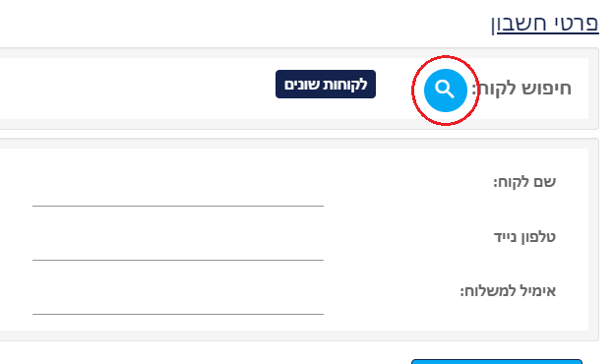Screen dimensions: 614x364
Task: Click the blue magnifying glass search icon
Action: (445, 91)
